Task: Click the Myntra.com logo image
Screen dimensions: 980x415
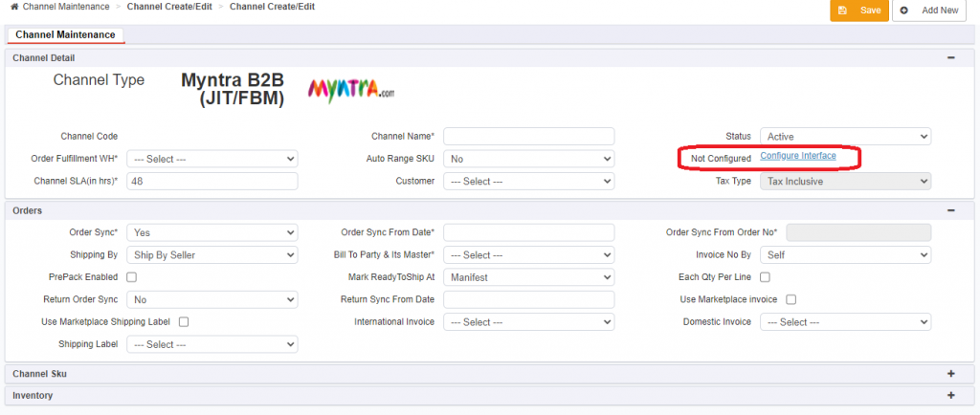Action: click(x=351, y=91)
